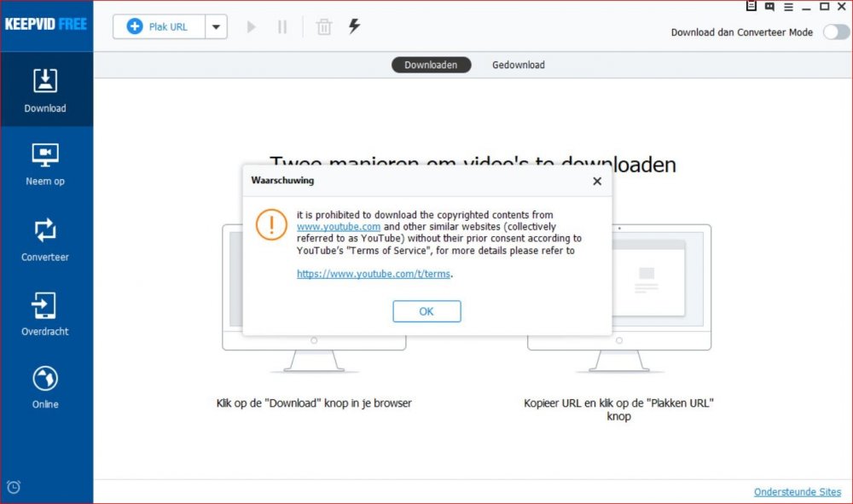Click the pause downloads icon

(281, 26)
